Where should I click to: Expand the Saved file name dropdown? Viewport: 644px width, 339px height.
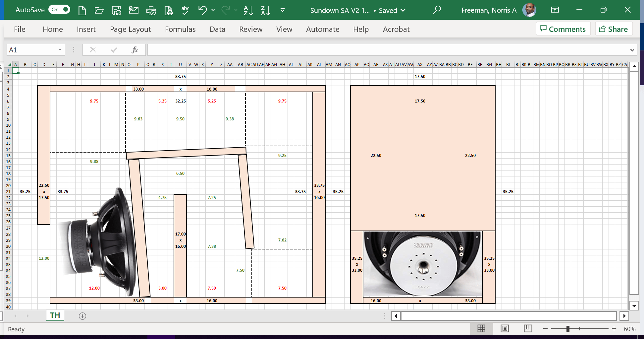pos(403,10)
